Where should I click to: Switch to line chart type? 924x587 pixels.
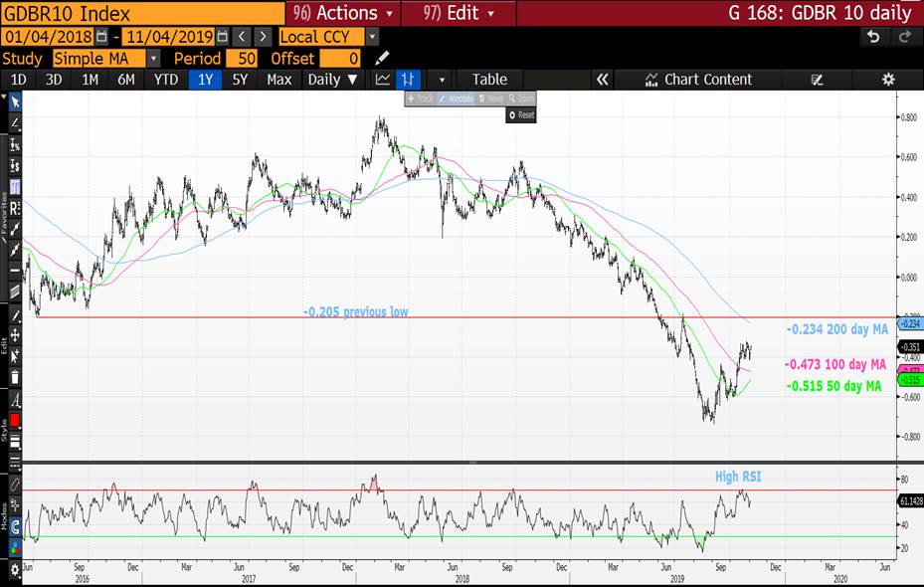[383, 80]
